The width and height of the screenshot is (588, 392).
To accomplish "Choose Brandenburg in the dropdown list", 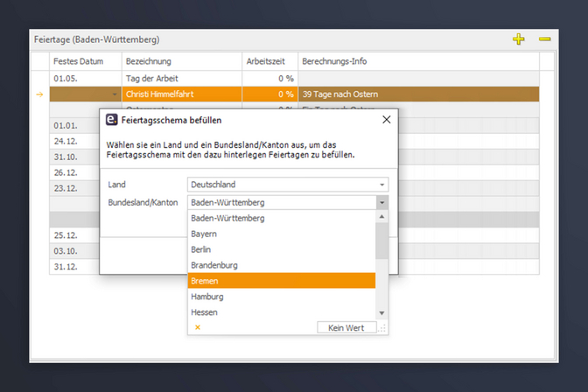I will 281,266.
